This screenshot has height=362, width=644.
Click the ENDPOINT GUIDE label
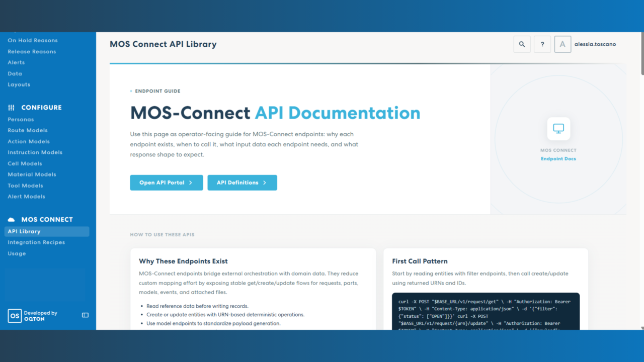tap(157, 92)
